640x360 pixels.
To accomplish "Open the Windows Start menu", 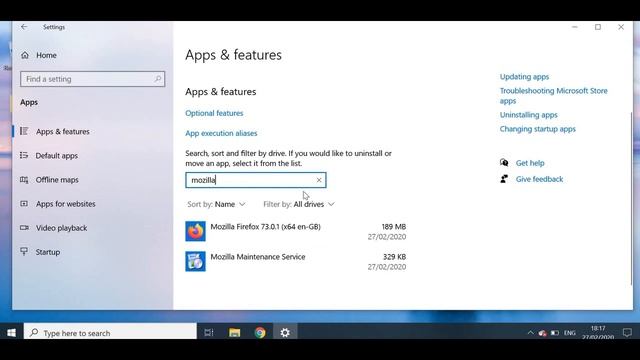I will [11, 333].
